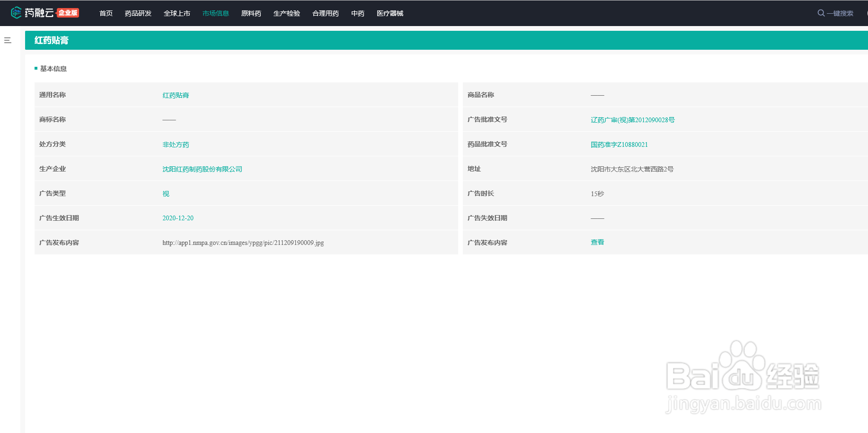Click the 地址 field label
The width and height of the screenshot is (868, 433).
coord(474,169)
